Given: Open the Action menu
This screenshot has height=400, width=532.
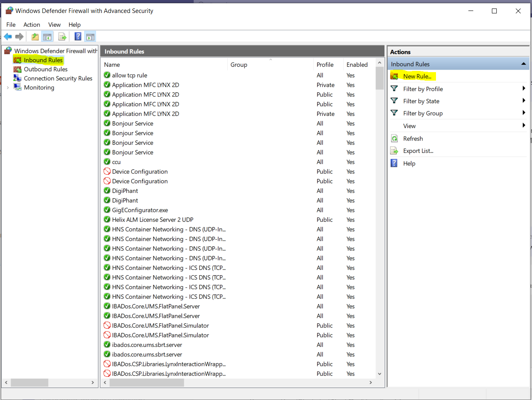Looking at the screenshot, I should pyautogui.click(x=32, y=25).
